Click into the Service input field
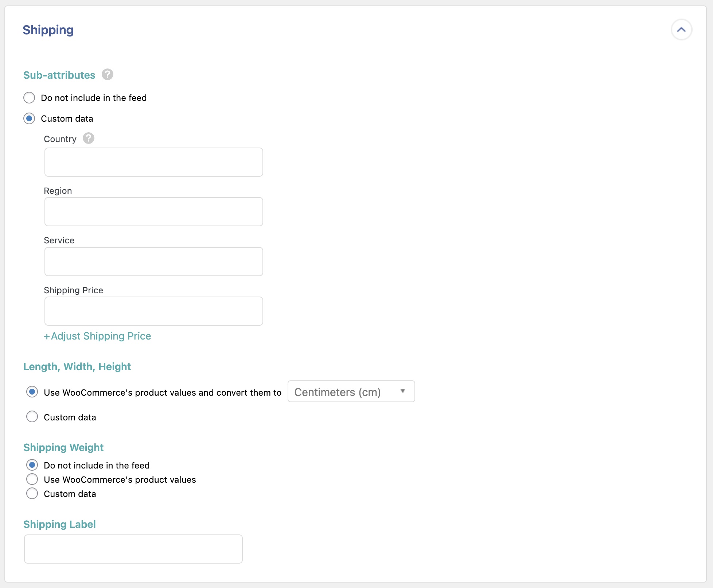Viewport: 713px width, 588px height. coord(153,262)
